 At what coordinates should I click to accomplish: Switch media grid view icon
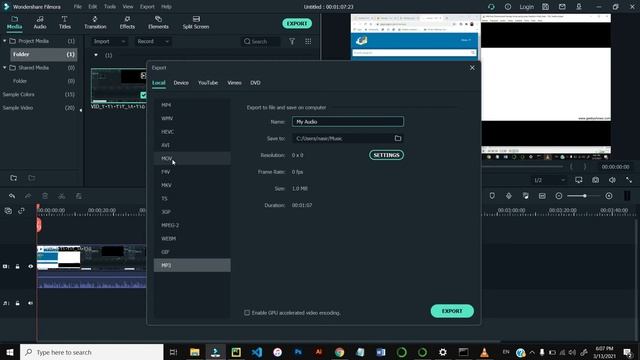click(308, 41)
